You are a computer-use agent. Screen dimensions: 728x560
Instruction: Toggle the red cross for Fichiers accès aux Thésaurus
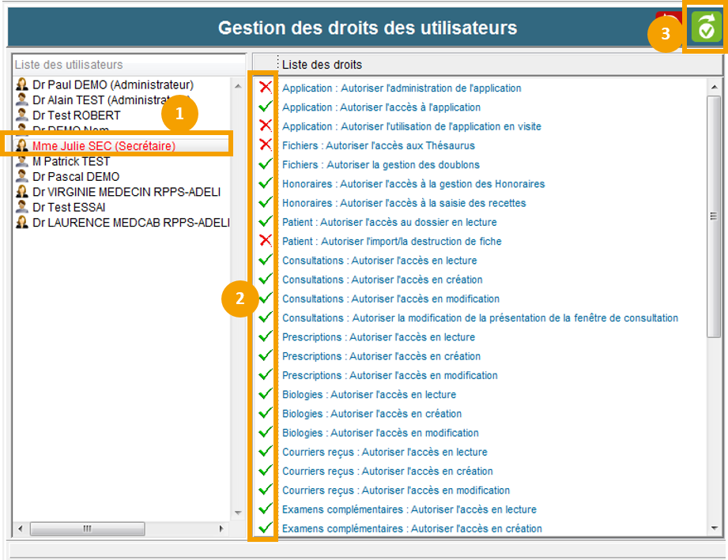(266, 145)
